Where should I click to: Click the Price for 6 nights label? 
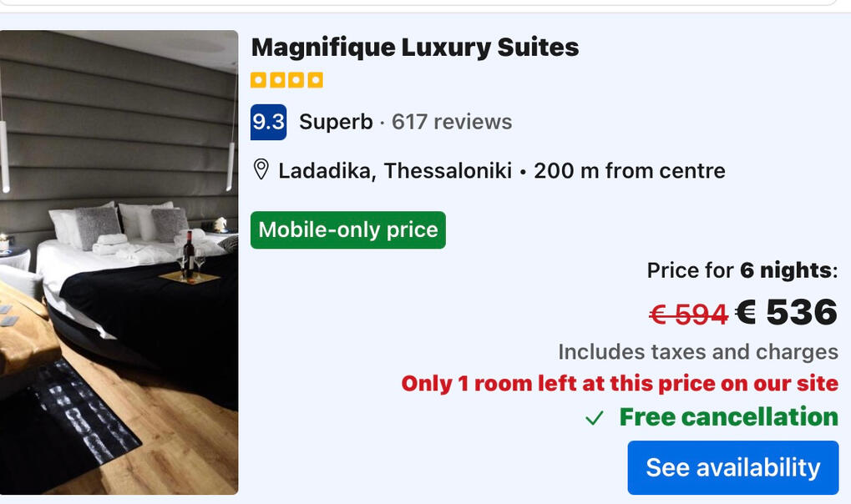pyautogui.click(x=742, y=270)
